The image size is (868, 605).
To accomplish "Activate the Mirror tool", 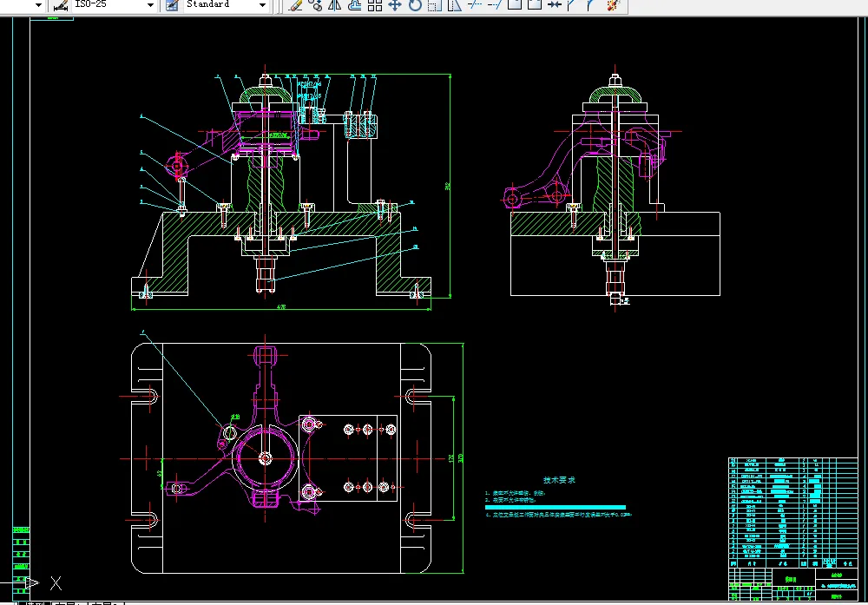I will (335, 5).
